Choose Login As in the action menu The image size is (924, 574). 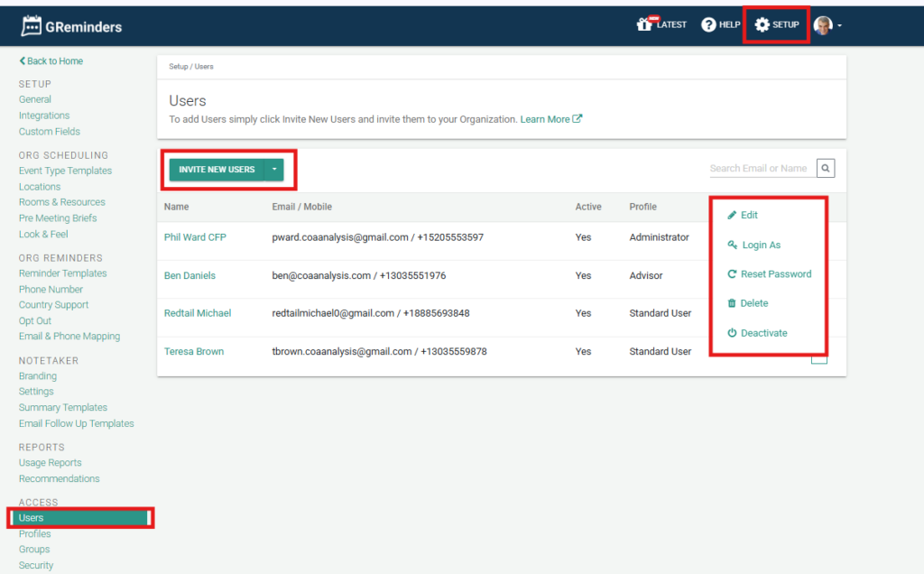761,245
